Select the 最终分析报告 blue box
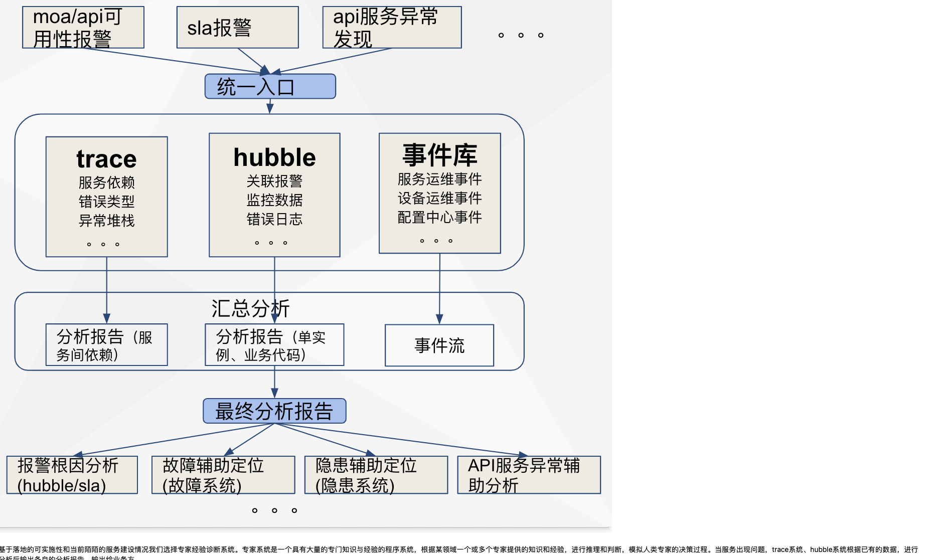The height and width of the screenshot is (560, 928). pyautogui.click(x=274, y=411)
